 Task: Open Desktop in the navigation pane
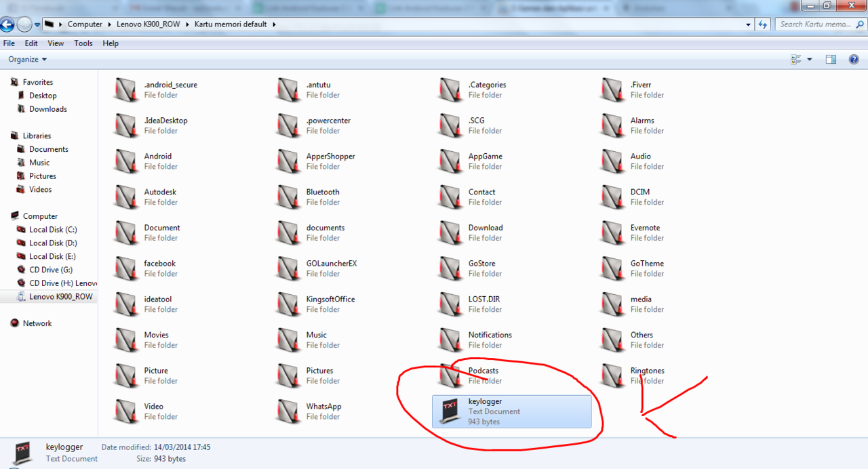[43, 96]
